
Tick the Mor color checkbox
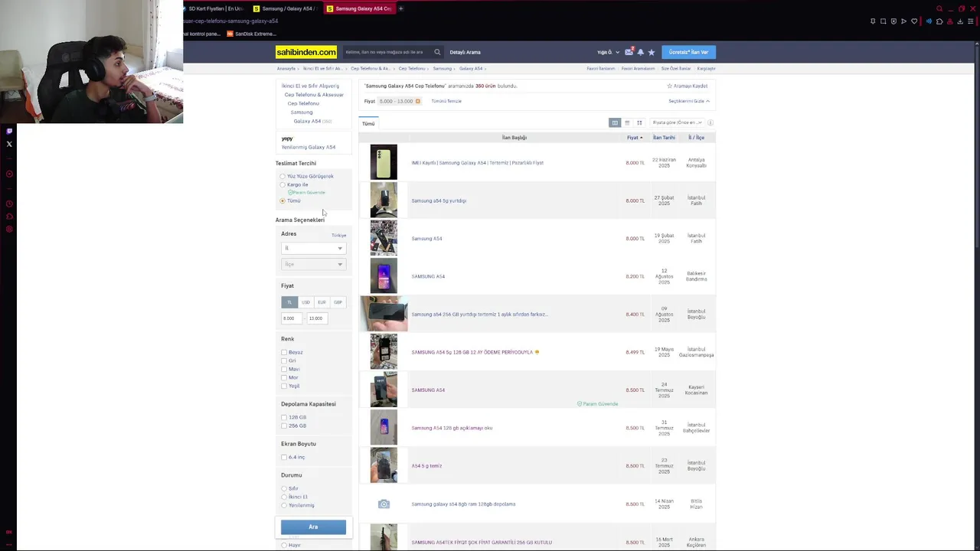point(284,377)
